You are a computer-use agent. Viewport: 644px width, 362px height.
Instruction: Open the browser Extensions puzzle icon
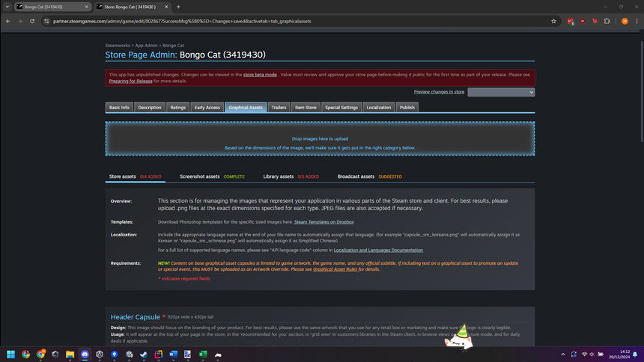(607, 21)
